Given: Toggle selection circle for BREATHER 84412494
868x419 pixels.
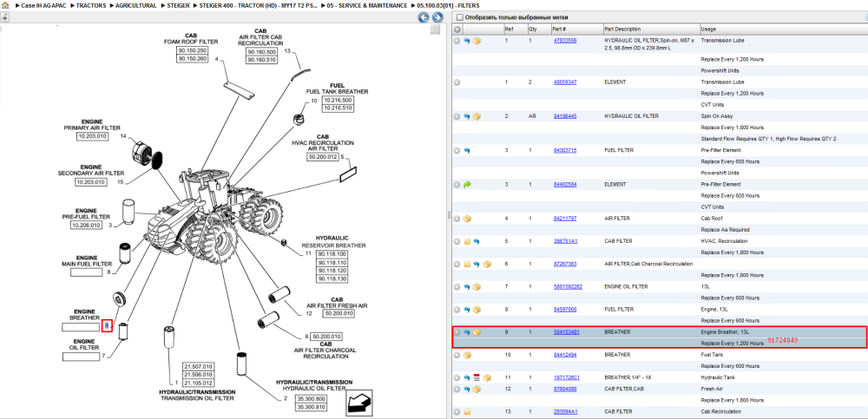Looking at the screenshot, I should [x=457, y=355].
